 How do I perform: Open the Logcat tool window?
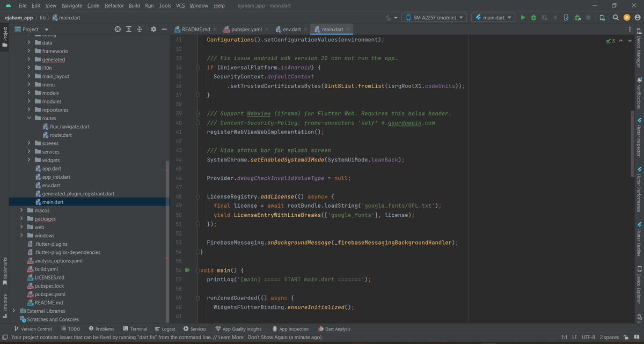(164, 329)
